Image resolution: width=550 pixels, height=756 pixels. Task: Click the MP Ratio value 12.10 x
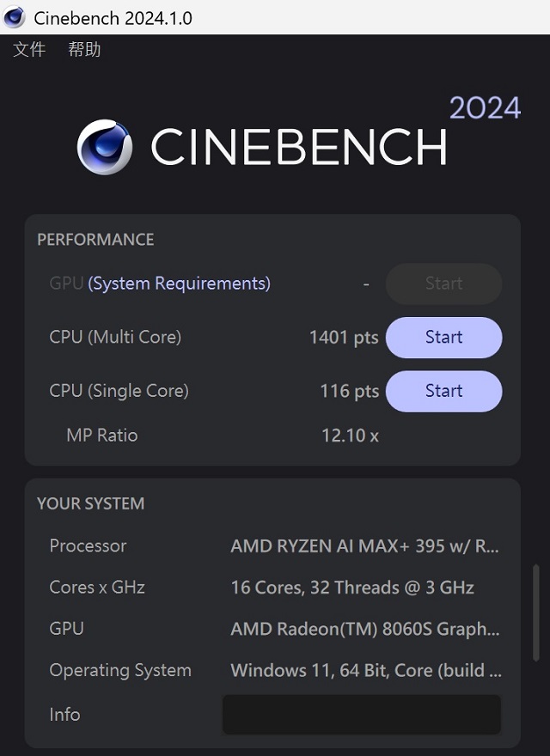(349, 436)
